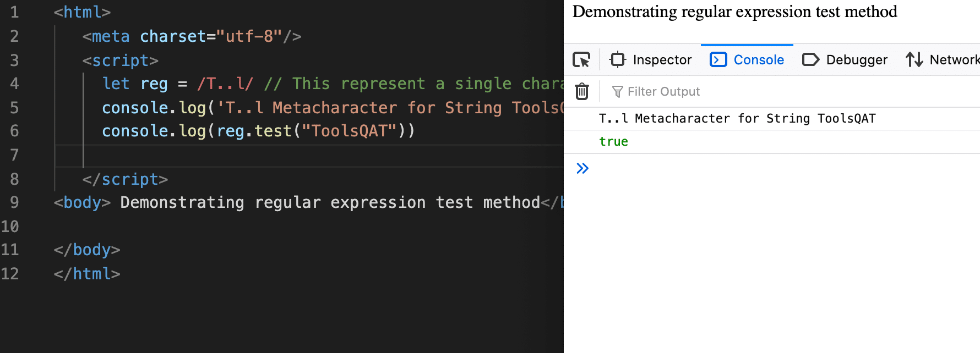This screenshot has height=353, width=980.
Task: Open the Network tab
Action: click(943, 59)
